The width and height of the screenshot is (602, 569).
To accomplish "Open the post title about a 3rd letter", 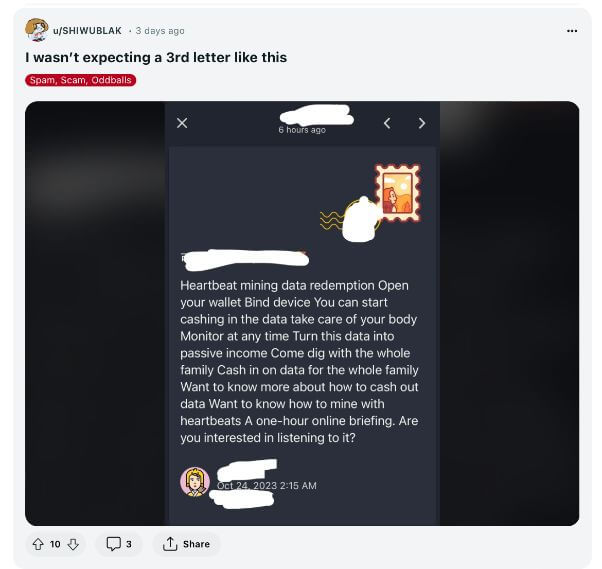I will [x=156, y=57].
